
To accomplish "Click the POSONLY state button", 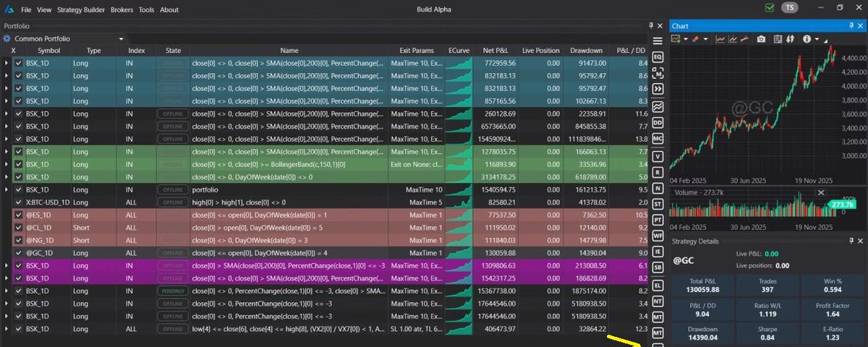I will pyautogui.click(x=173, y=291).
